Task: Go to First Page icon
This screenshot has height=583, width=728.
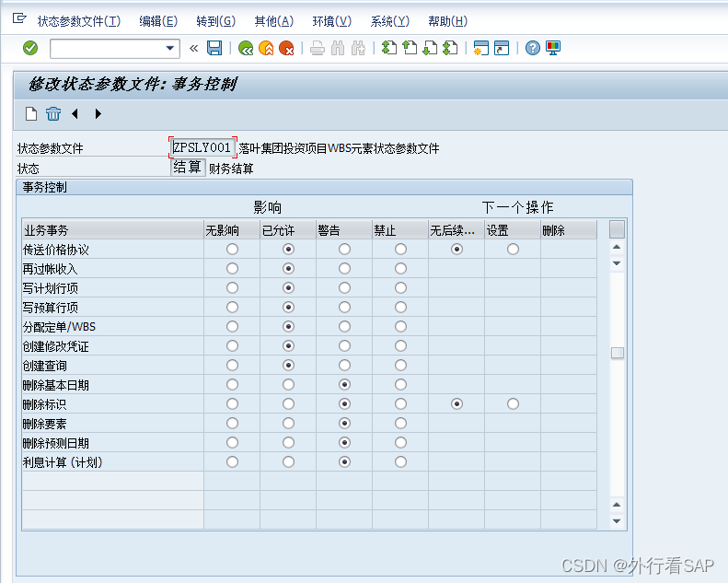Action: (389, 48)
